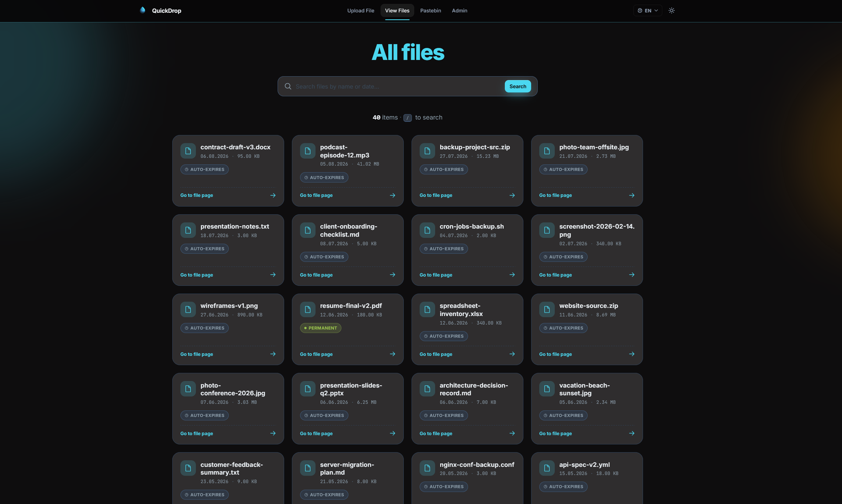The image size is (842, 504).
Task: Click the file icon for cron-jobs-backup.sh
Action: [x=427, y=230]
